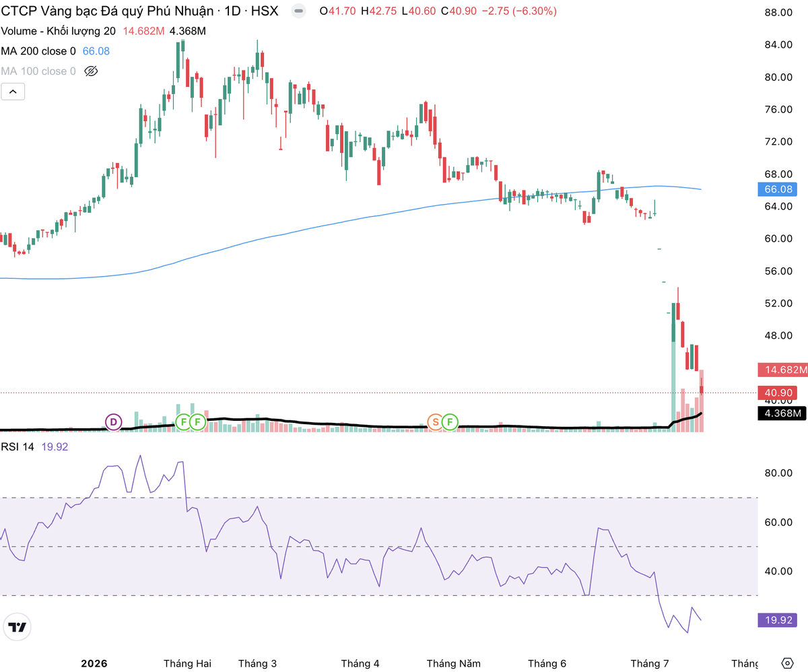
Task: Click the blue 66.08 MA price label
Action: tap(781, 190)
